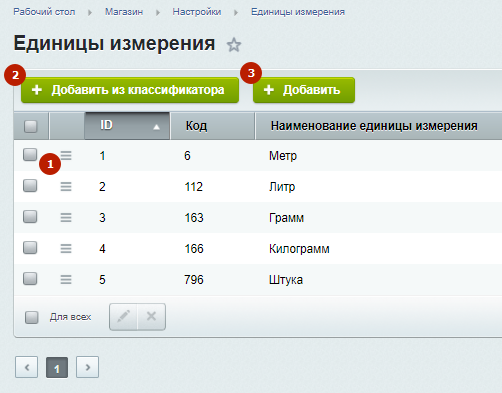Open row actions menu for Грамм

66,217
